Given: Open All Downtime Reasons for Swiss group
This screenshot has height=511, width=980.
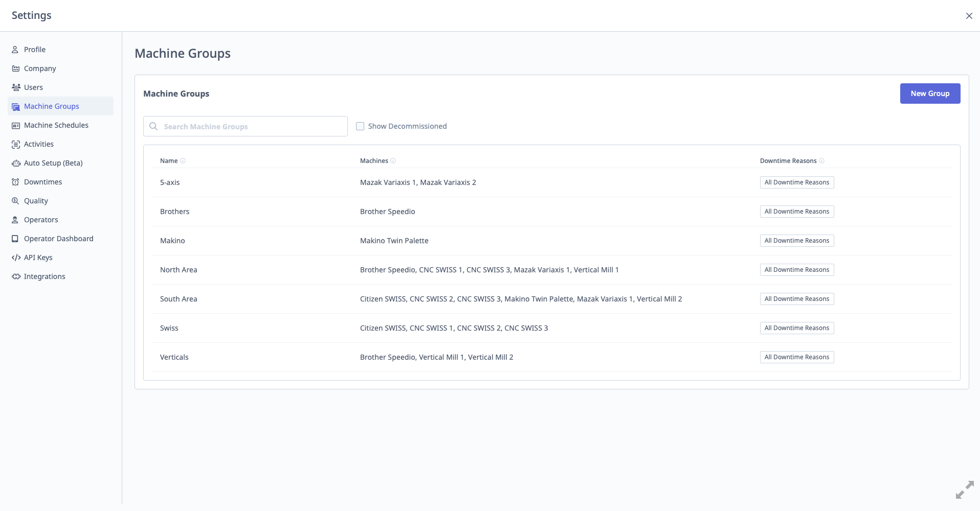Looking at the screenshot, I should click(x=796, y=328).
